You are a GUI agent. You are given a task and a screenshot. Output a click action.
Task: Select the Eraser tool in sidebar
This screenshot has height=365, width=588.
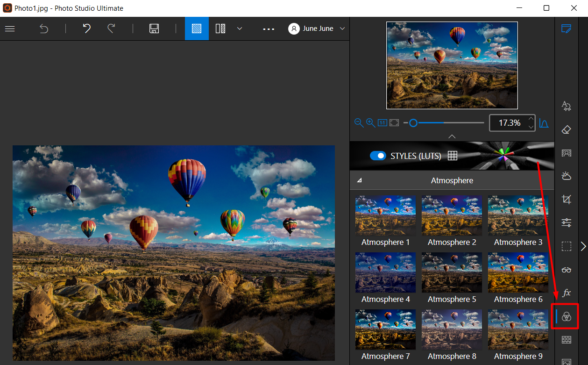click(x=566, y=129)
